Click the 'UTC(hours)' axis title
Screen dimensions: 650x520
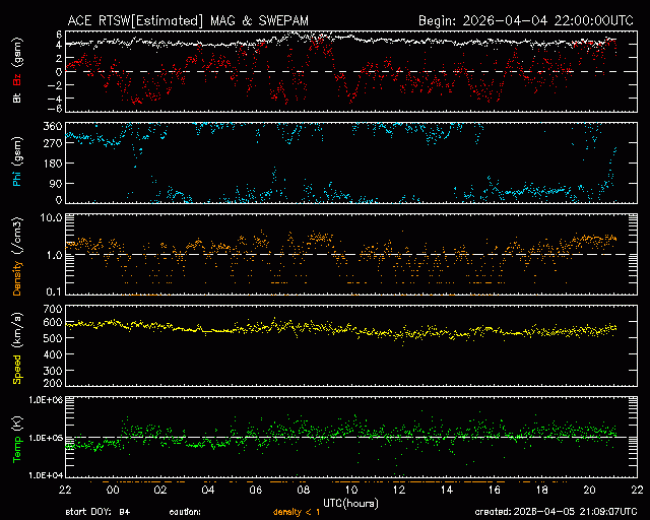click(351, 503)
